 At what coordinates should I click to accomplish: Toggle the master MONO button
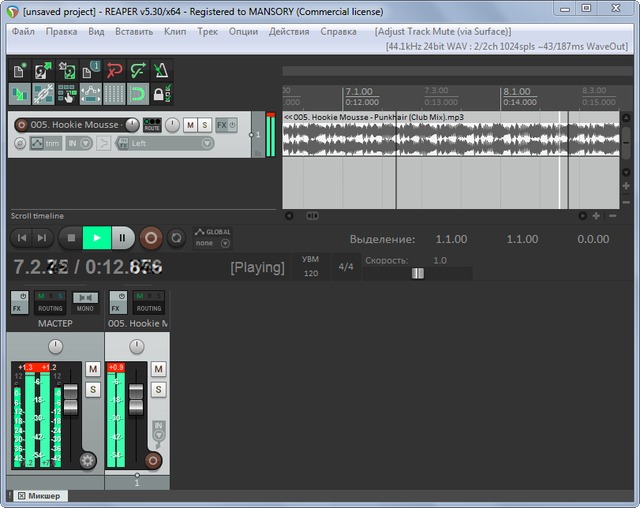[x=85, y=302]
